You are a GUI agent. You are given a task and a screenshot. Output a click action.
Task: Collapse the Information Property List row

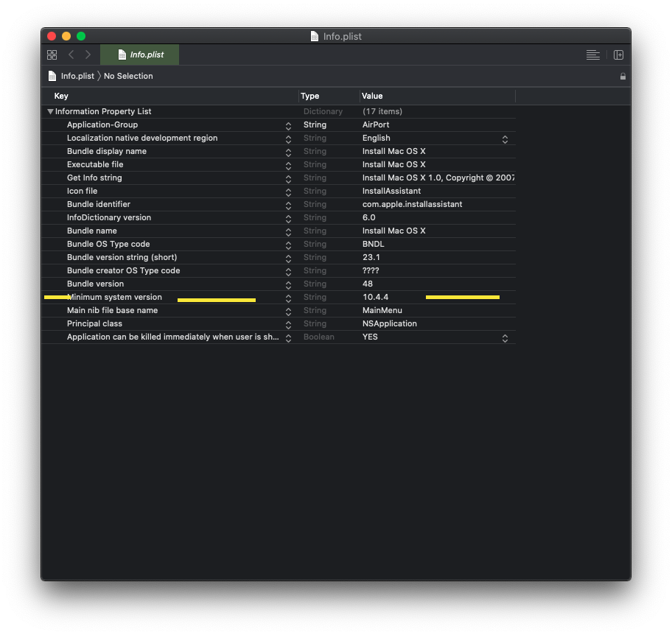click(50, 111)
